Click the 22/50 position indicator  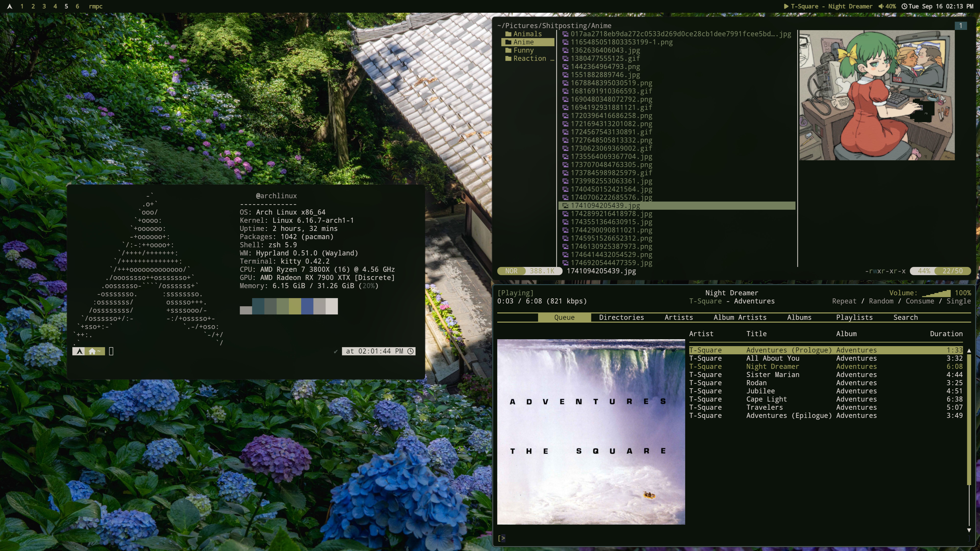(x=952, y=271)
